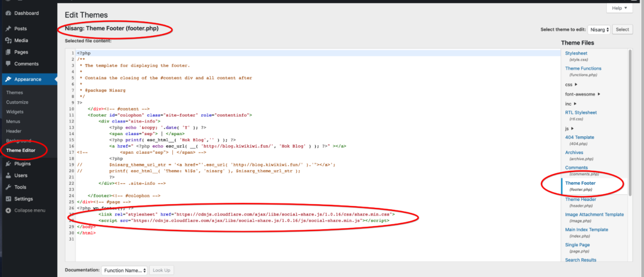Image resolution: width=644 pixels, height=277 pixels.
Task: Open Themes submenu under Appearance
Action: tap(14, 92)
